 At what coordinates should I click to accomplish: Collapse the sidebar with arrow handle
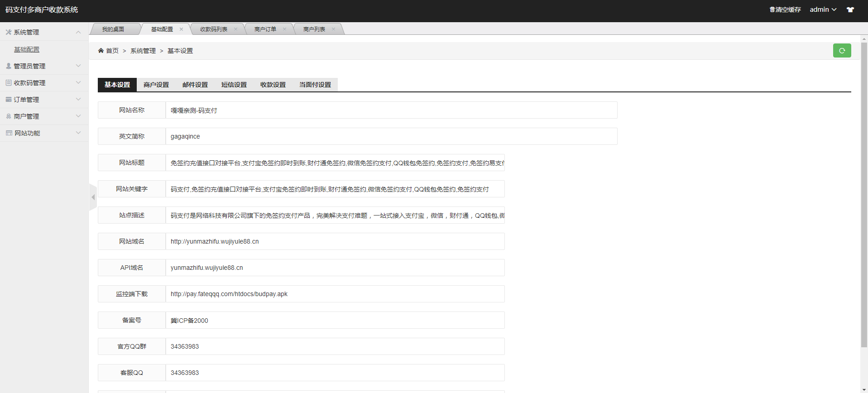point(93,197)
